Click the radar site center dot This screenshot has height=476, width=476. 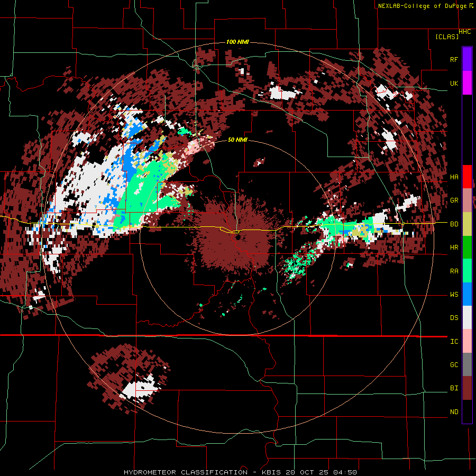pos(237,237)
